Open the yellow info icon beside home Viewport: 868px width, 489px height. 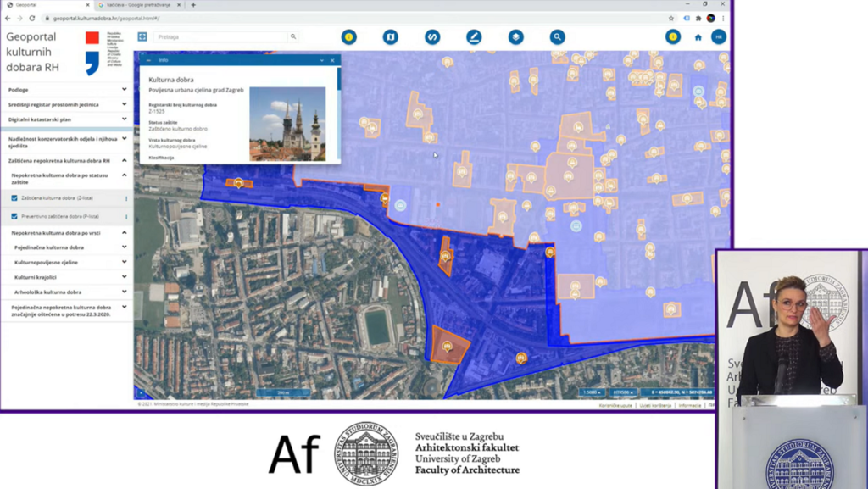coord(673,37)
